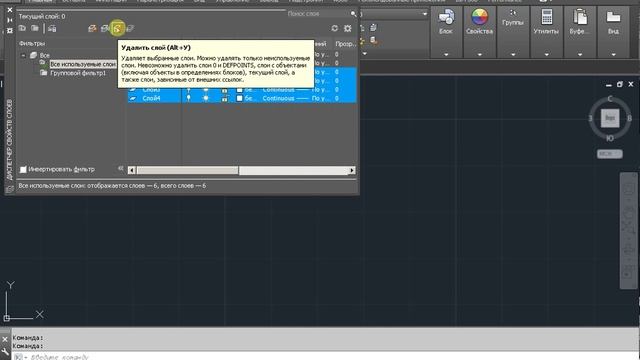
Task: Click the Поиск слоя search field
Action: 318,14
